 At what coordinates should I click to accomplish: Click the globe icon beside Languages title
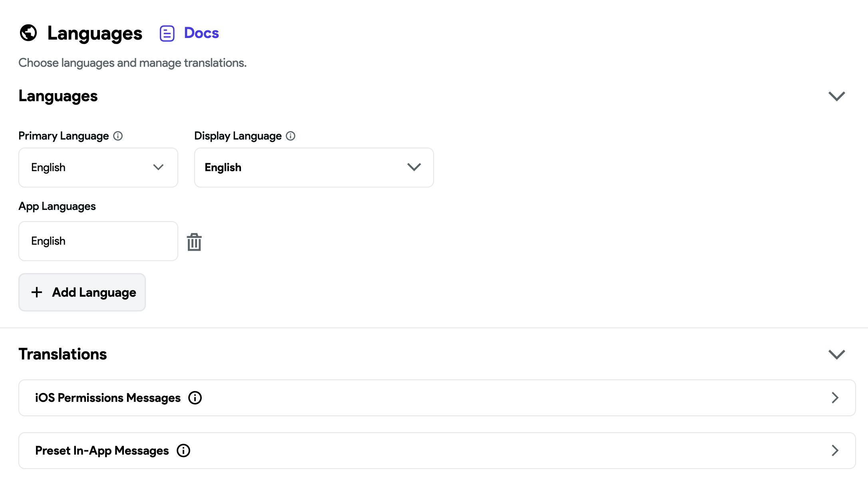coord(28,33)
